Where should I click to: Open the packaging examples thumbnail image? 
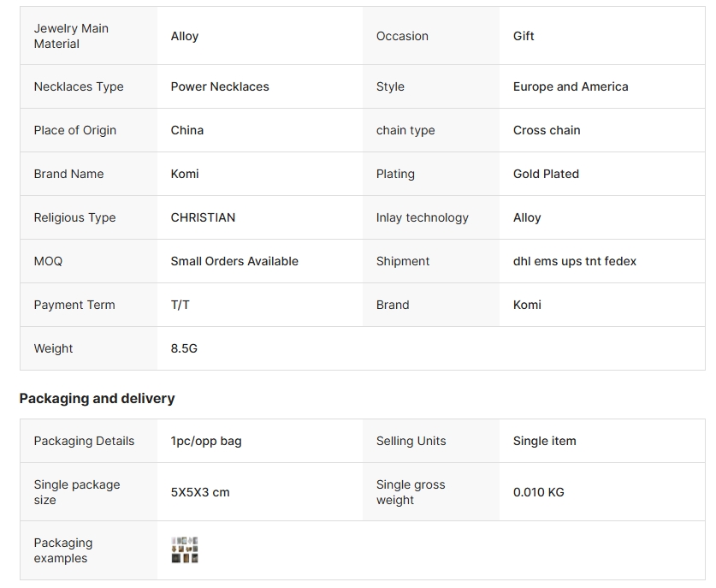[185, 550]
